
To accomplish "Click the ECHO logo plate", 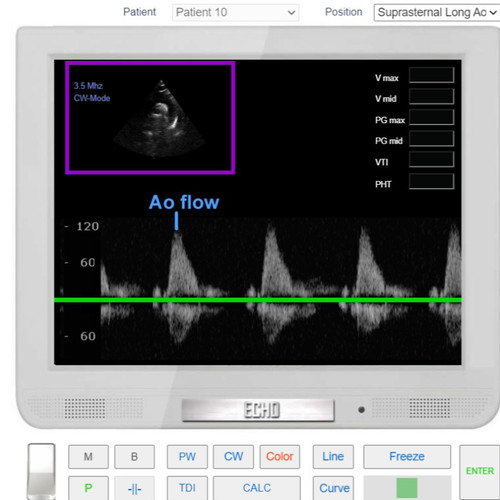I will click(258, 410).
